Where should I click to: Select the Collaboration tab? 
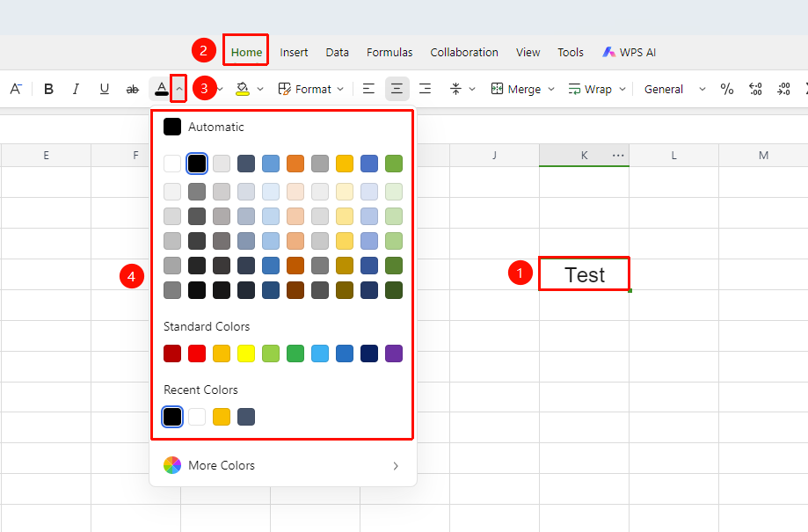(x=464, y=52)
